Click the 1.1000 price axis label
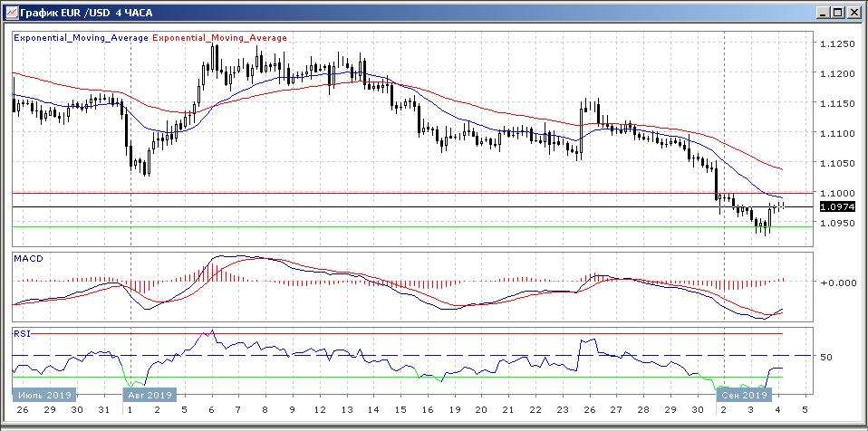868x431 pixels. pyautogui.click(x=837, y=193)
